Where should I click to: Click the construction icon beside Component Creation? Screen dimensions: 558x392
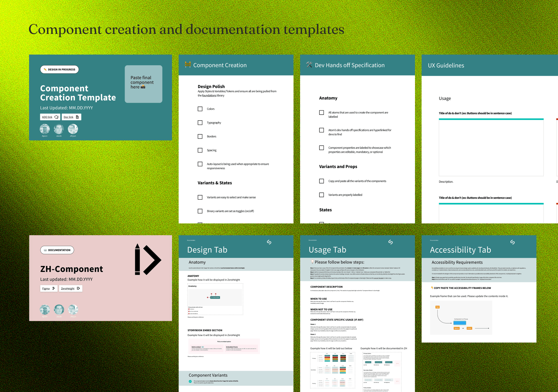pyautogui.click(x=188, y=65)
